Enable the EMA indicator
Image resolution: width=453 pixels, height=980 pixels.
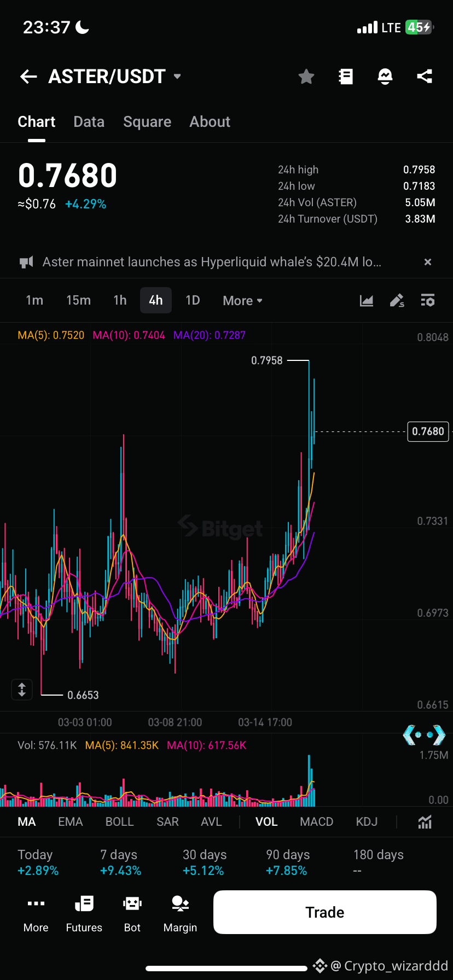(71, 822)
